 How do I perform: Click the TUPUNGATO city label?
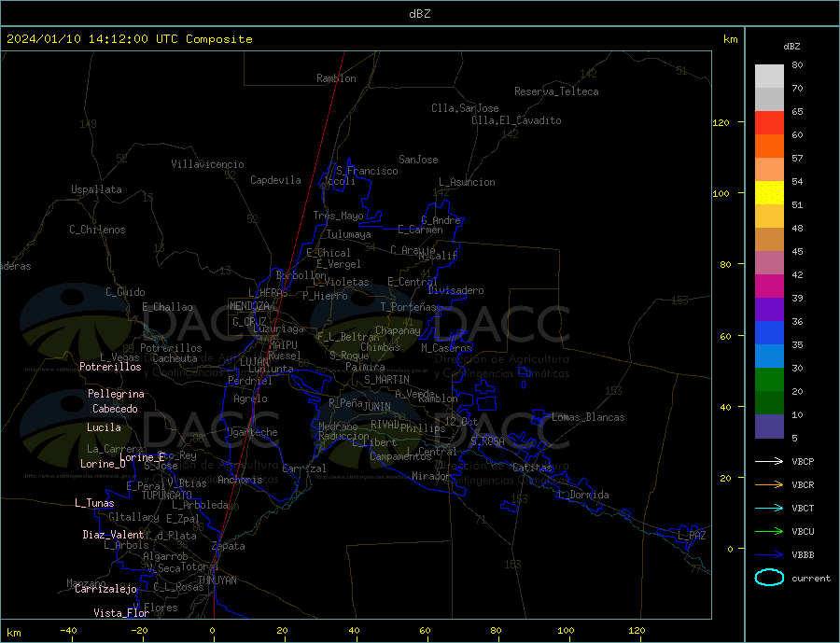point(167,496)
